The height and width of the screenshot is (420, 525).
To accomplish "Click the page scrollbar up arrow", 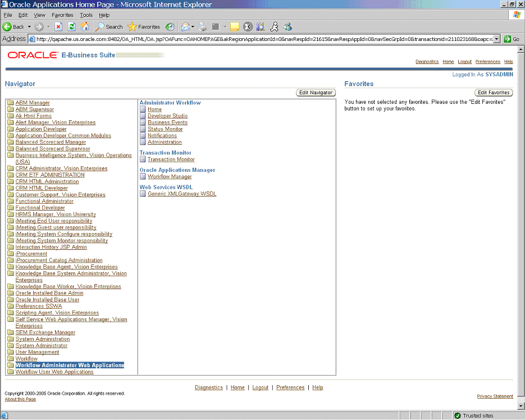I will pyautogui.click(x=521, y=49).
